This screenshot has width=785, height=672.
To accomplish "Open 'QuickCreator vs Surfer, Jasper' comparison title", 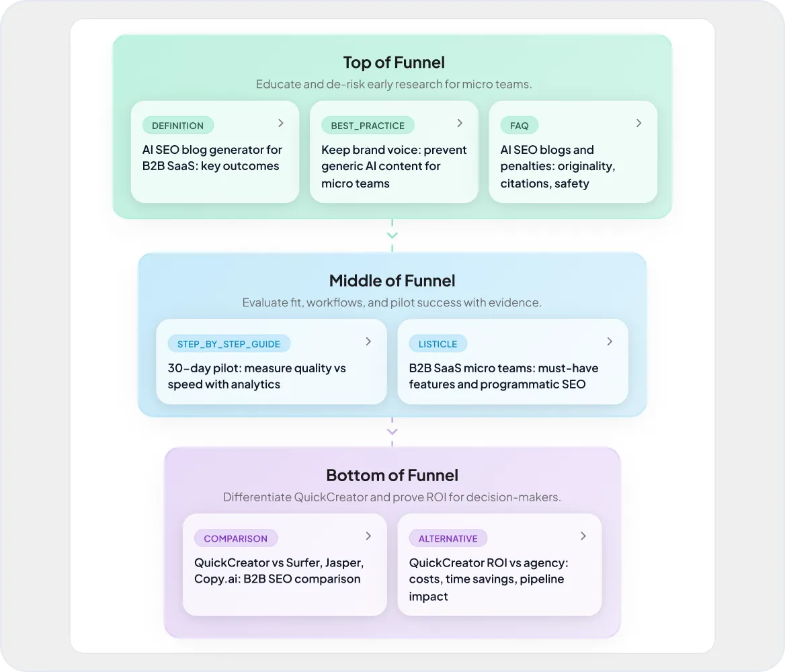I will click(x=278, y=571).
